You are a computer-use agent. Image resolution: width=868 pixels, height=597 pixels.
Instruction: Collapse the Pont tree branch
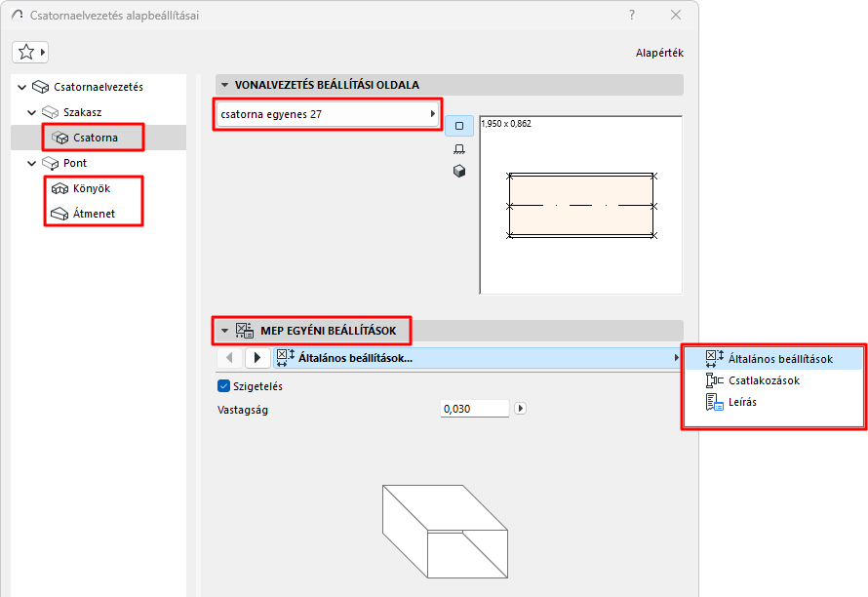(x=29, y=163)
